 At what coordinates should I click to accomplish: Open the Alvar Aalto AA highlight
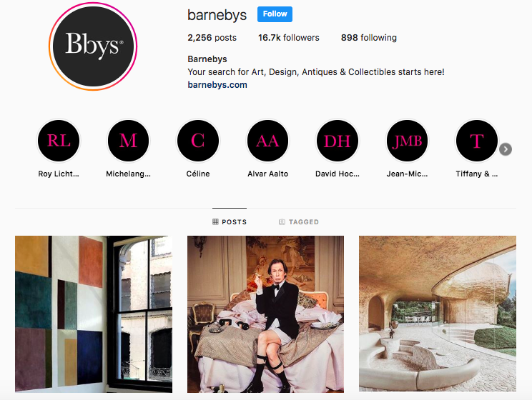click(267, 141)
